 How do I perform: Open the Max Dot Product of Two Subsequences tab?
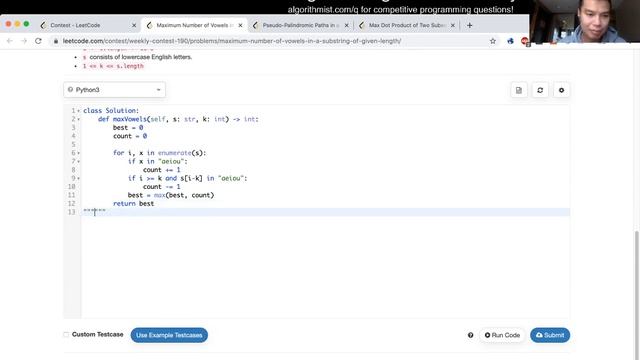click(407, 25)
